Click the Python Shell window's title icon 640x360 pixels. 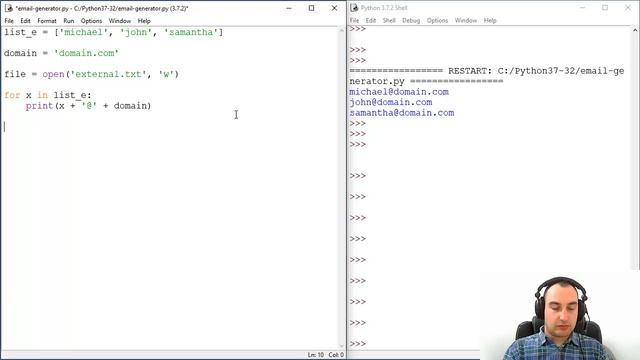[x=354, y=8]
